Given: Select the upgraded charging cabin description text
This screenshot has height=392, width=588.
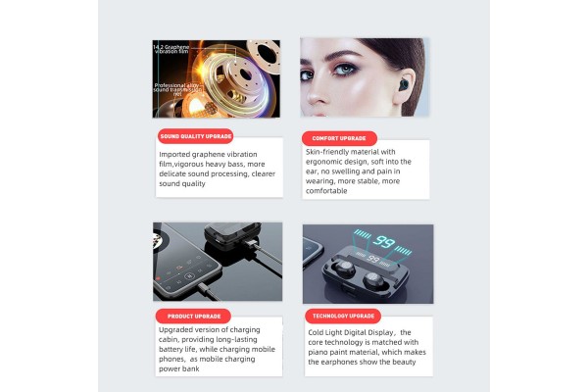Looking at the screenshot, I should pyautogui.click(x=217, y=349).
